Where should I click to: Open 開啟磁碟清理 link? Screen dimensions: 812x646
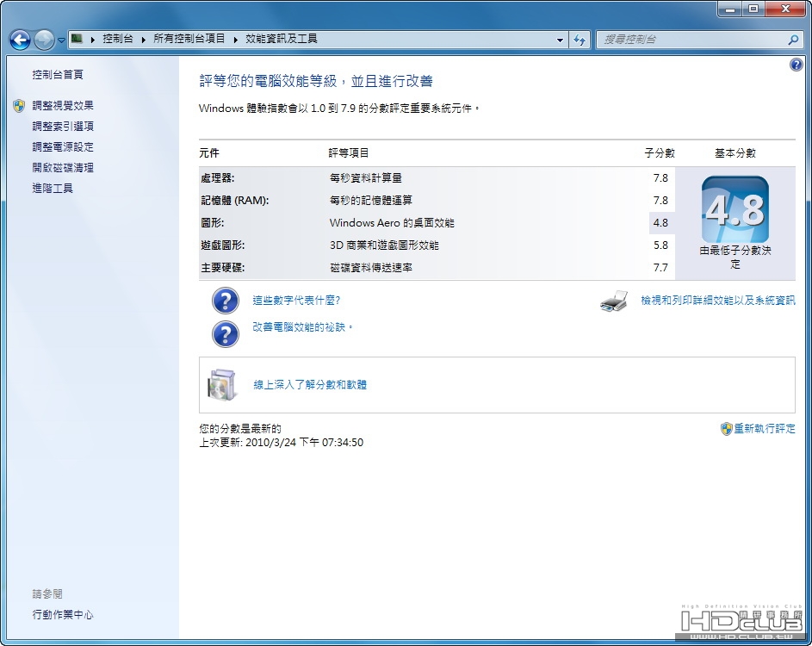pos(63,168)
